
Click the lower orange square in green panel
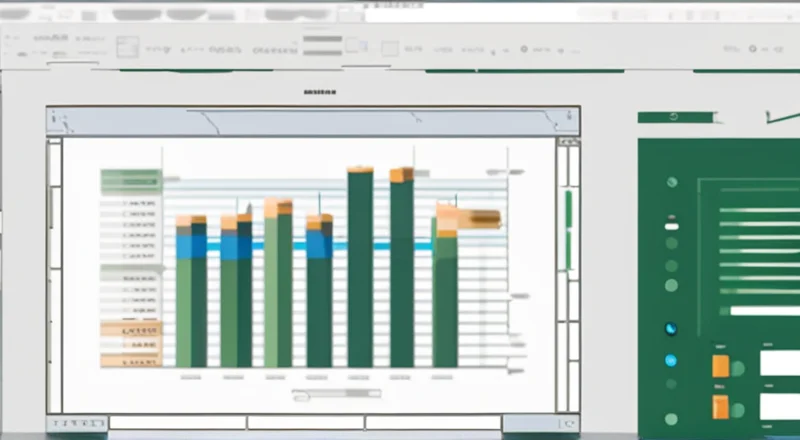coord(720,406)
